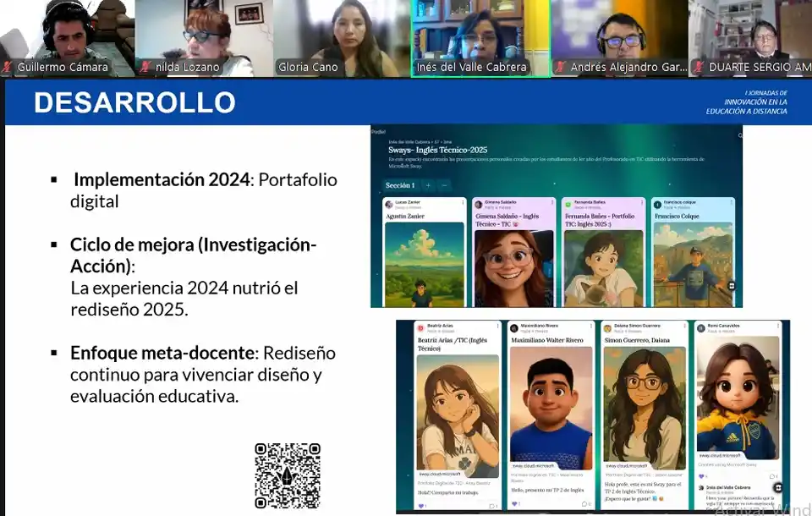Click the QR code on the slide
Image resolution: width=812 pixels, height=516 pixels.
pyautogui.click(x=288, y=475)
